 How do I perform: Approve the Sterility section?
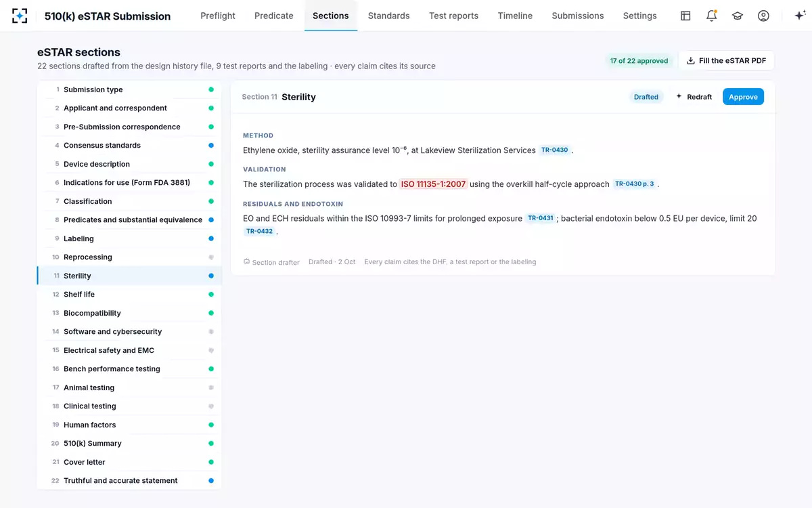click(743, 97)
